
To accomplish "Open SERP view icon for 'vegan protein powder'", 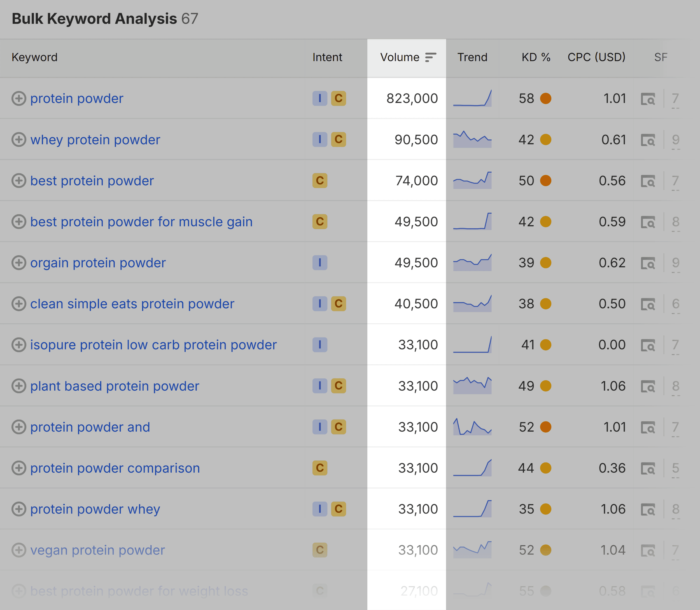I will click(648, 550).
